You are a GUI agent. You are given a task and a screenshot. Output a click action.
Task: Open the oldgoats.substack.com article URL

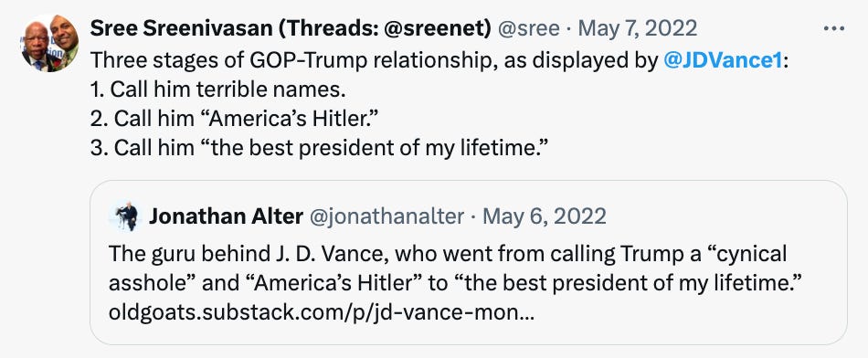tap(322, 313)
